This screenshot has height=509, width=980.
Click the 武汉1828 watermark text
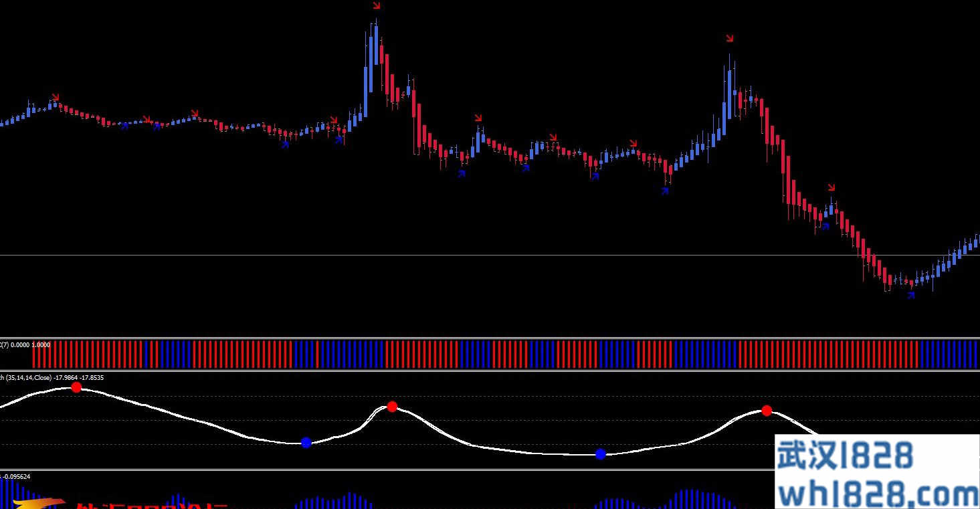845,456
